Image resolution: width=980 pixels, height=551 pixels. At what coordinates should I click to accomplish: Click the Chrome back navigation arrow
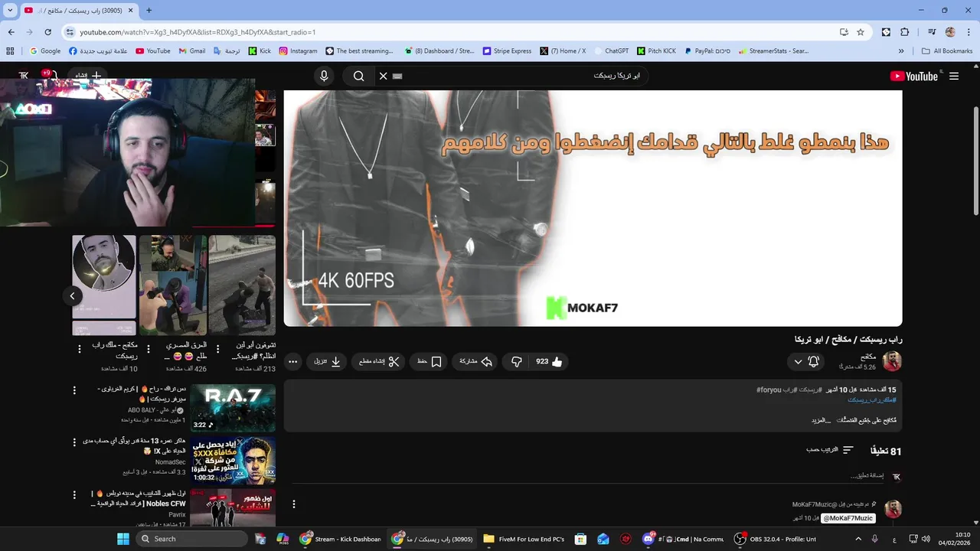point(11,32)
